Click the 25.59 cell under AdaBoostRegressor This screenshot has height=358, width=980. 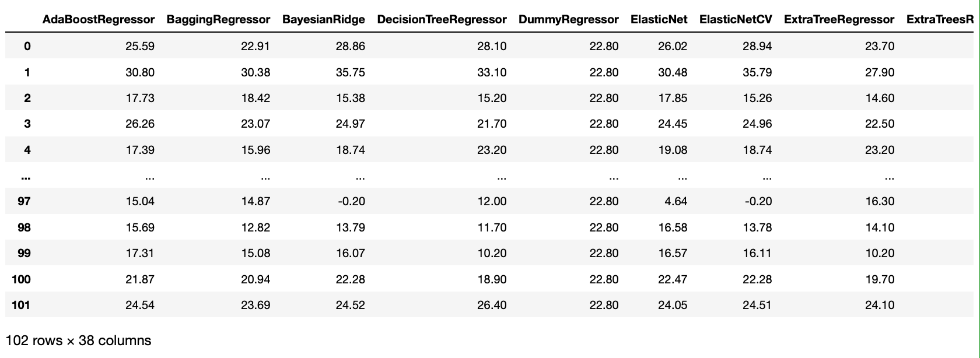140,47
